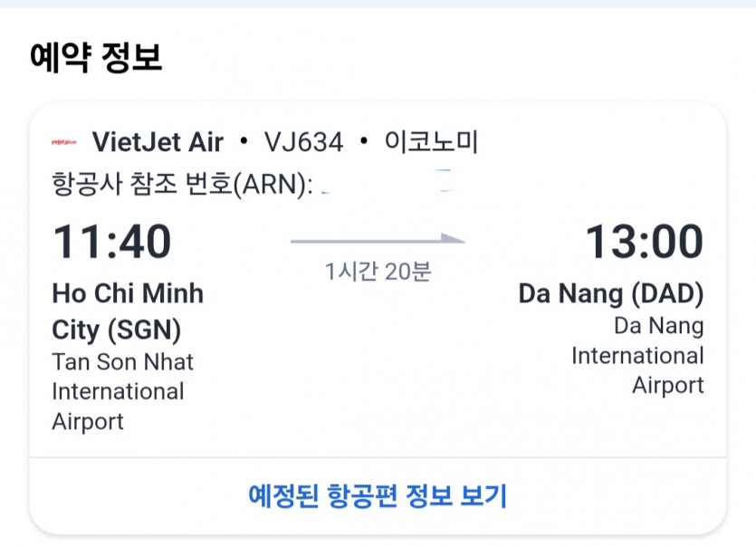
Task: Open the 예정된 항공편 정보 보기 link
Action: point(378,495)
